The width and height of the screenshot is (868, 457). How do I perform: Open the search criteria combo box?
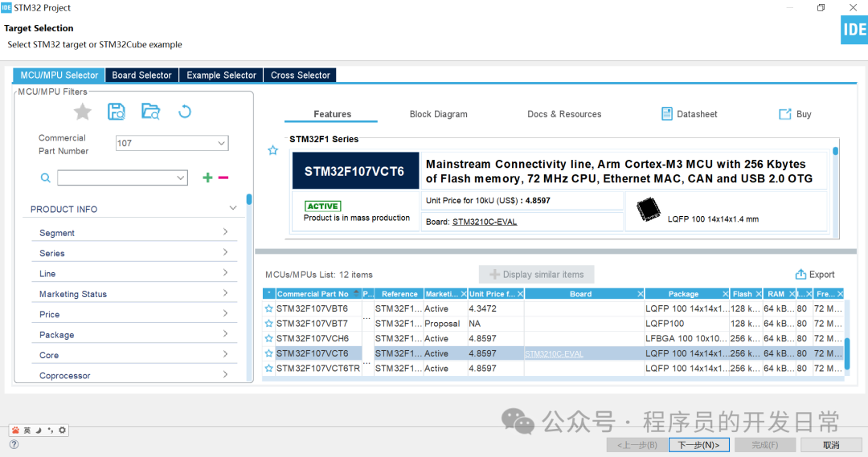tap(122, 177)
